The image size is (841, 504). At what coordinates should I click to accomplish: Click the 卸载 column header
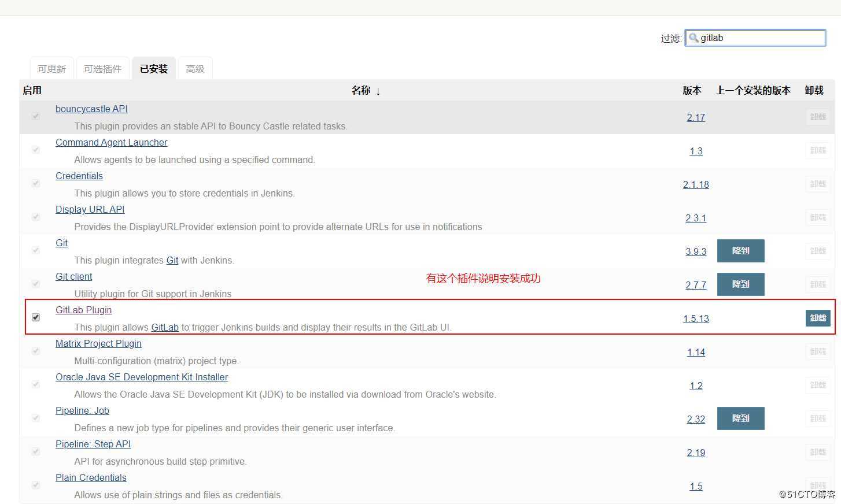click(x=814, y=90)
